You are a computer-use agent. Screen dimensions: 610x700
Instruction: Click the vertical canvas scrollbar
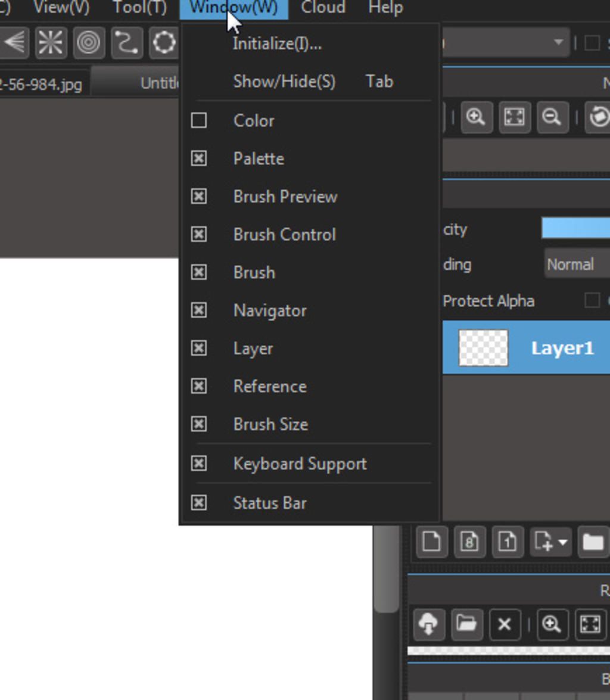point(386,568)
